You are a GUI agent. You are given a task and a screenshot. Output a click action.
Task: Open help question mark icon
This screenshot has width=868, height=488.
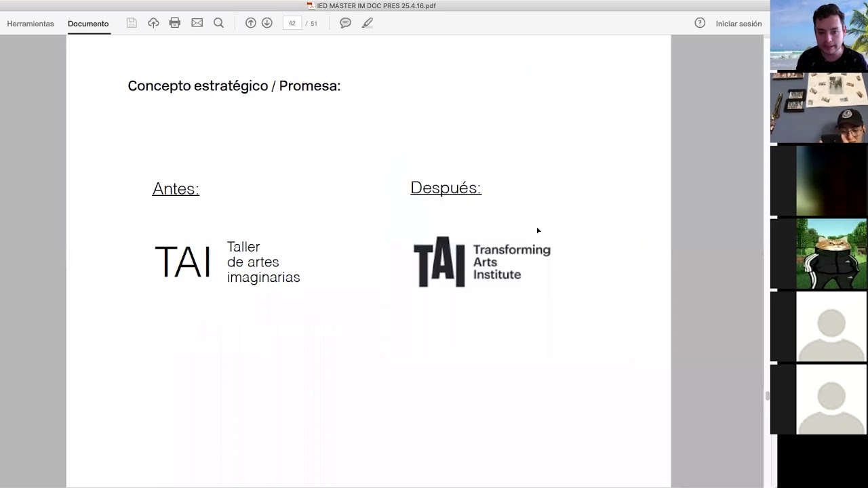coord(700,23)
